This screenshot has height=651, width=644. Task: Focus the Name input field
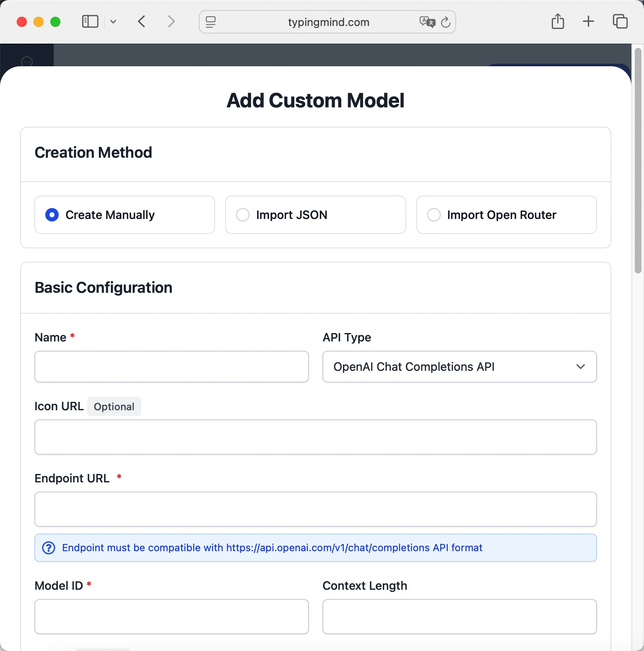pos(171,367)
